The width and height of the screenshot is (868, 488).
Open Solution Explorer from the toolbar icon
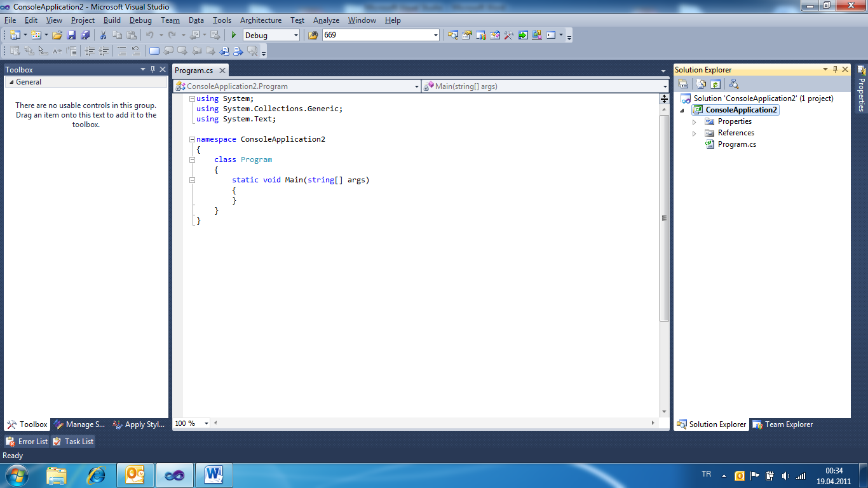(x=452, y=36)
